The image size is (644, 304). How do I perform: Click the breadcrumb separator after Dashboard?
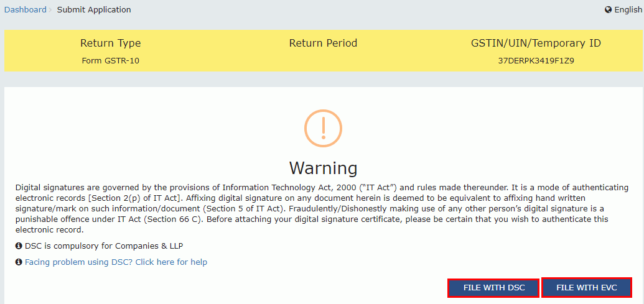(x=51, y=10)
